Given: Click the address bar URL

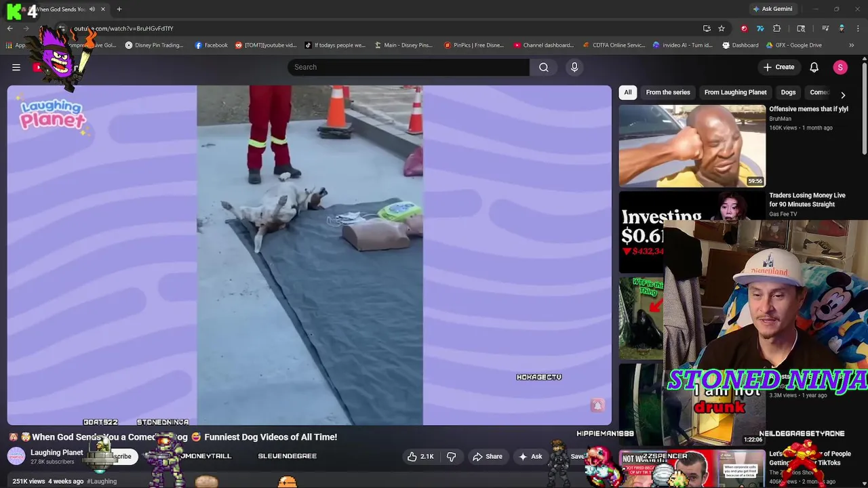Looking at the screenshot, I should 123,28.
